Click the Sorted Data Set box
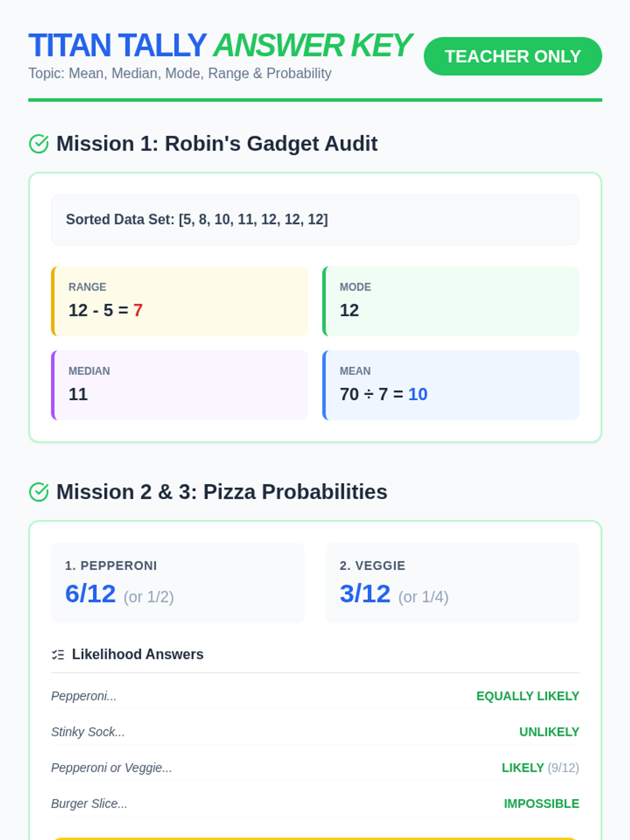 coord(315,220)
